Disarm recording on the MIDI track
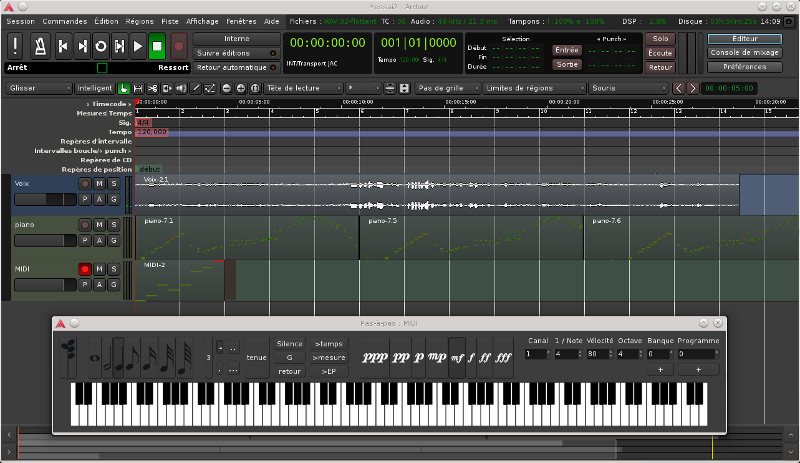The height and width of the screenshot is (463, 800). [x=85, y=269]
